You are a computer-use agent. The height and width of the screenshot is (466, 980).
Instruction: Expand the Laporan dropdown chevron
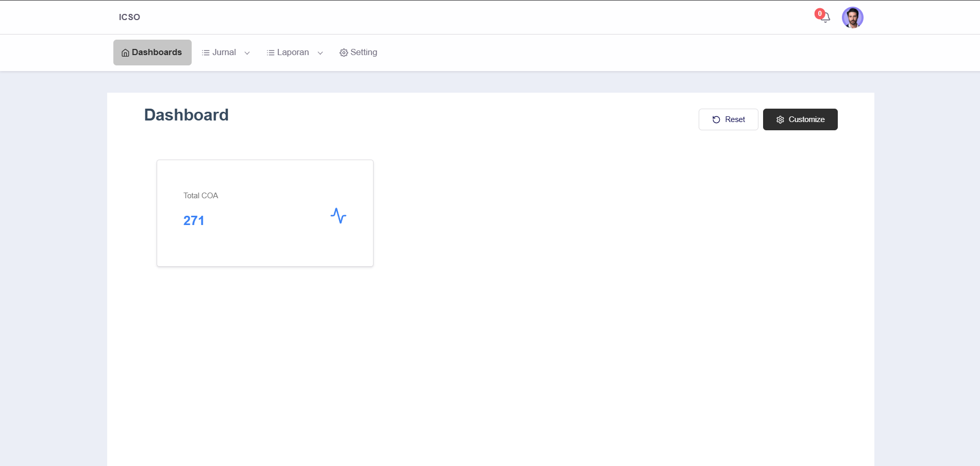point(320,53)
